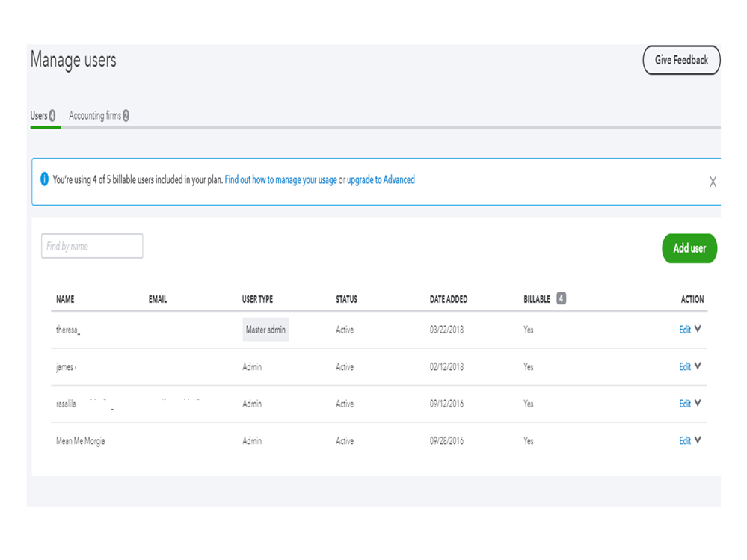The image size is (747, 560).
Task: Dismiss the billable users notification banner
Action: [713, 182]
